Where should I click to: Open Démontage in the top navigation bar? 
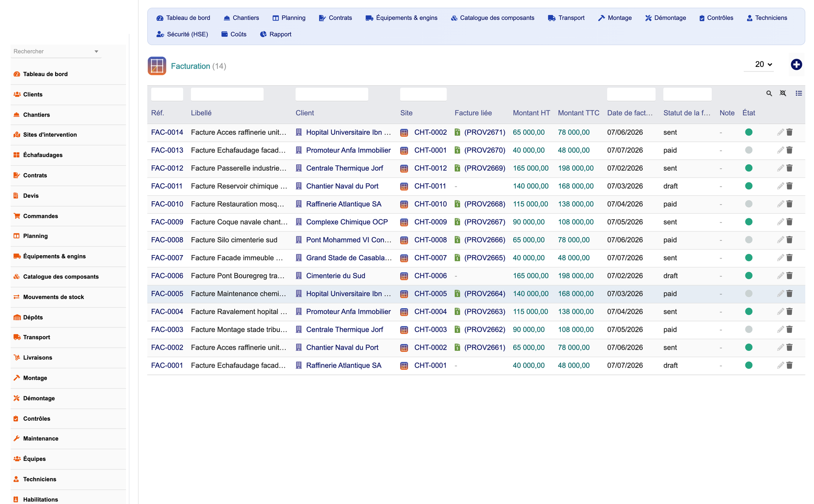[665, 18]
